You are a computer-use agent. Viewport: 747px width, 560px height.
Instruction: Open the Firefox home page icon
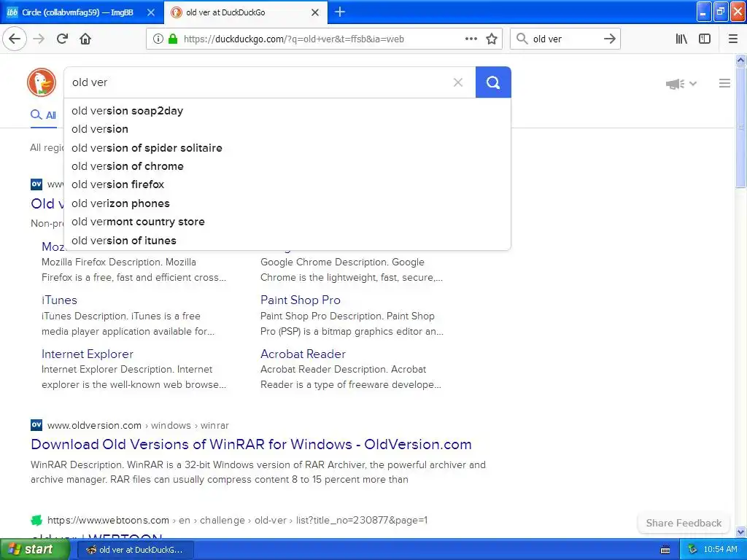click(85, 39)
